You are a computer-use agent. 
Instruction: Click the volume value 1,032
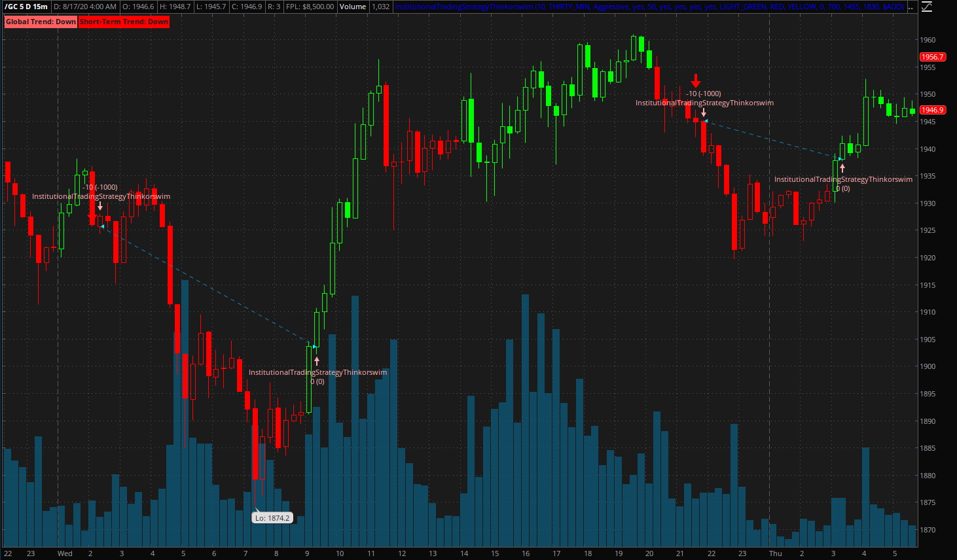[x=380, y=7]
